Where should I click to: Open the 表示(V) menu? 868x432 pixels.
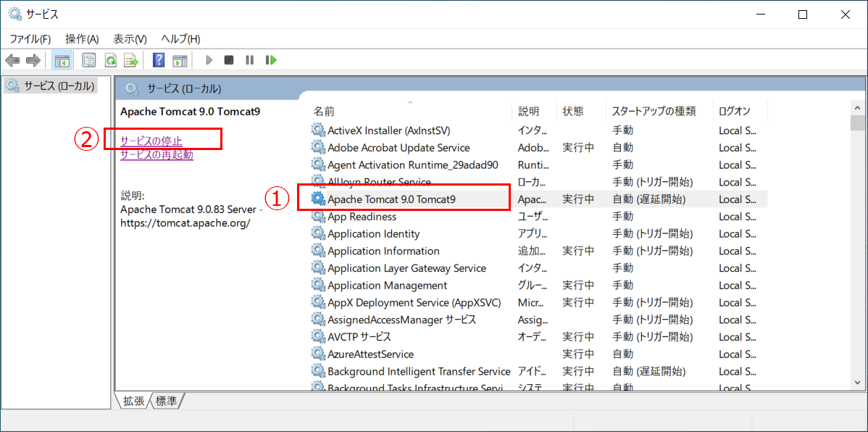[x=130, y=39]
